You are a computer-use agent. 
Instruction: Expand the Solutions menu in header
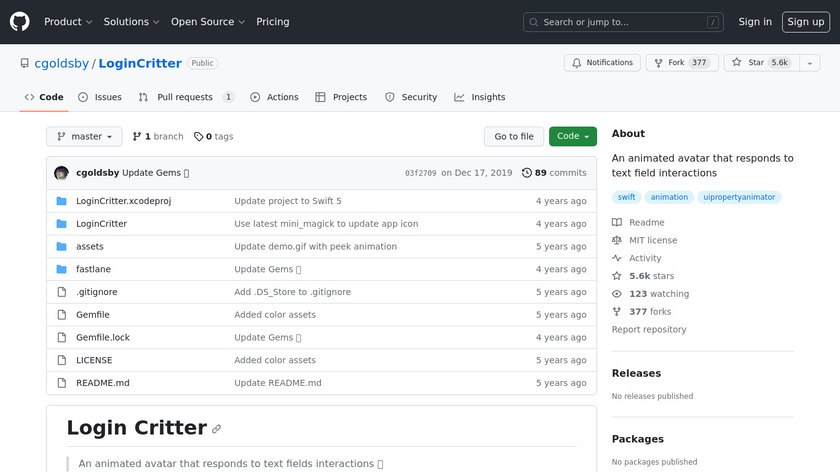click(131, 22)
